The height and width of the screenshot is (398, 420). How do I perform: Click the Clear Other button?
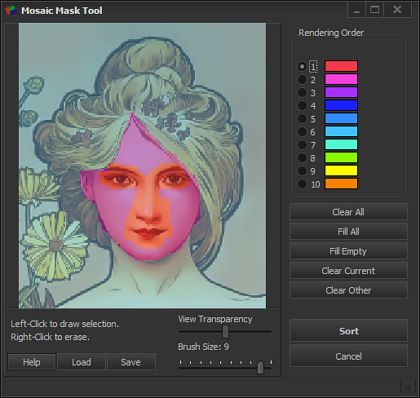(x=348, y=290)
